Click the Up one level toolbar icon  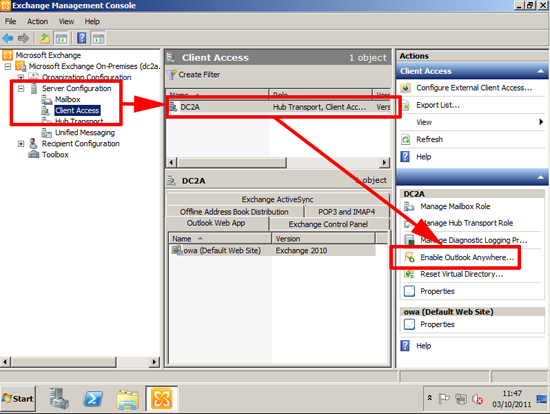point(45,38)
